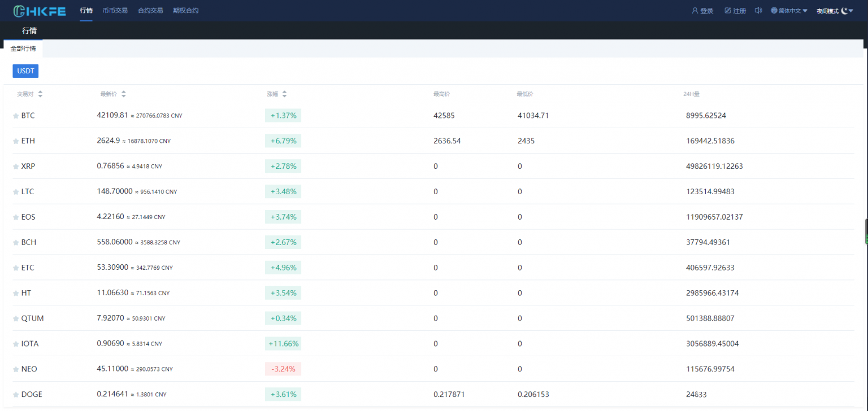Open the 期权合约 link

pyautogui.click(x=185, y=11)
